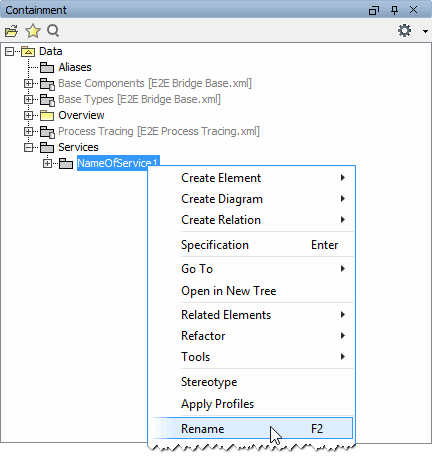Viewport: 432px width, 457px height.
Task: Click the pin icon in Containment title bar
Action: (394, 10)
